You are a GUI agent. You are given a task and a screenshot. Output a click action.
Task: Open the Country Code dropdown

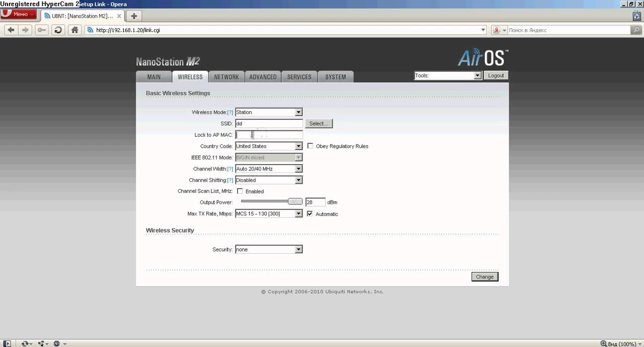pyautogui.click(x=269, y=146)
